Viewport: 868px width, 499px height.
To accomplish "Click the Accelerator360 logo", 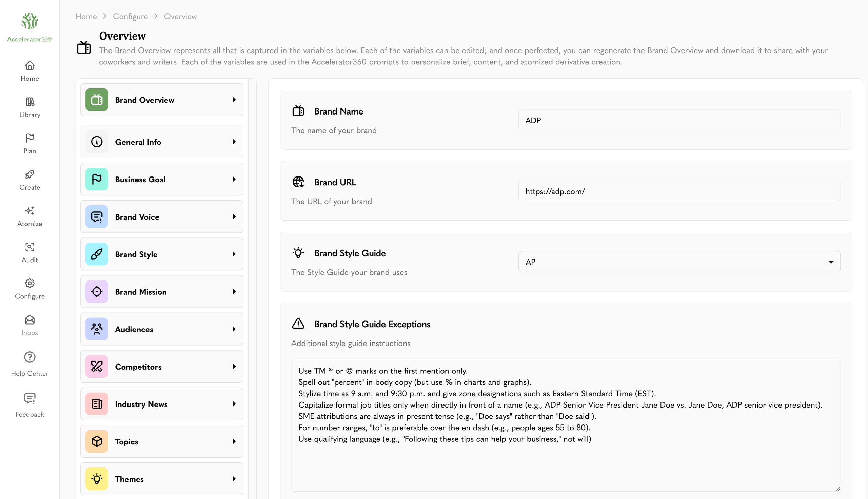I will (x=29, y=27).
